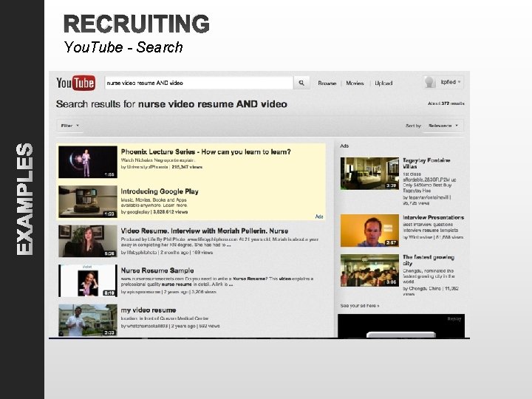Click the magnifier search button
Screen dimensions: 532x399
(301, 83)
